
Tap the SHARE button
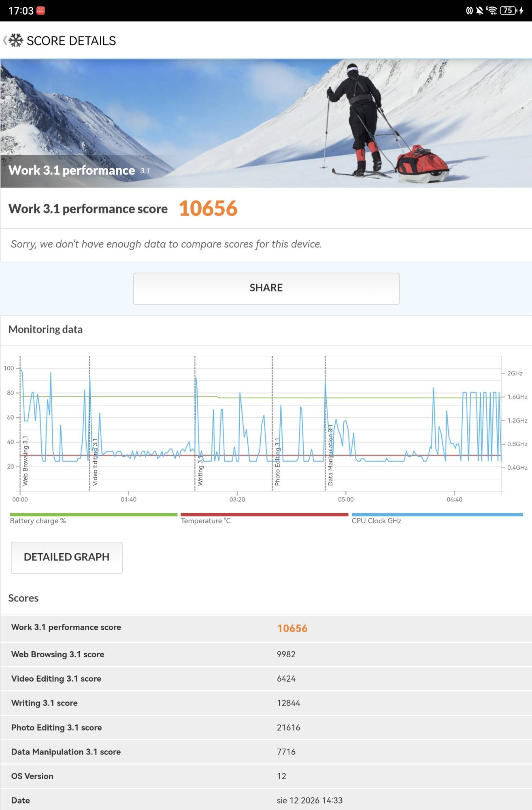click(x=266, y=288)
